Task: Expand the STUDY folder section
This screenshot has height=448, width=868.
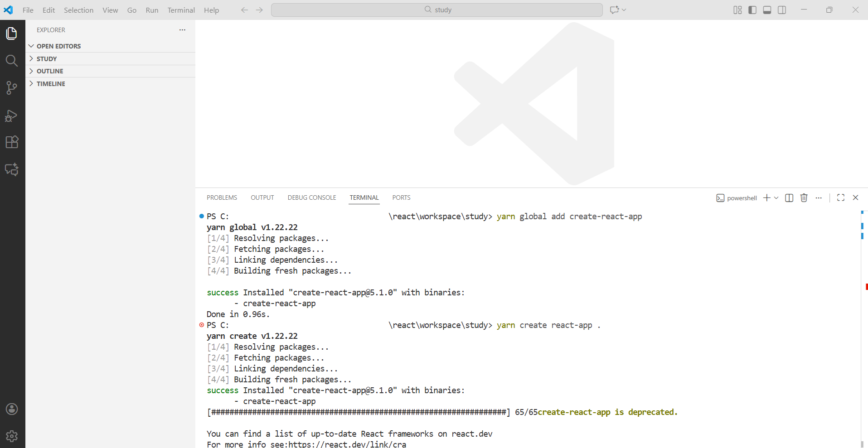Action: tap(110, 59)
